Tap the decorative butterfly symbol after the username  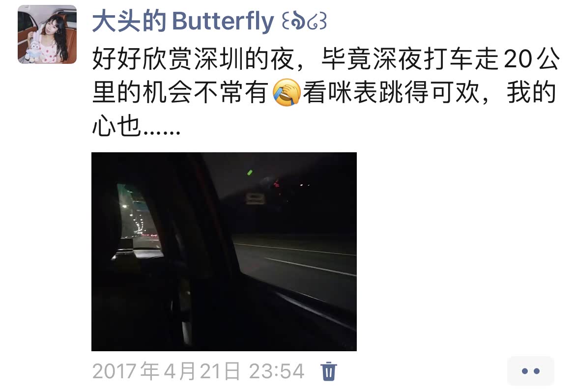[304, 21]
